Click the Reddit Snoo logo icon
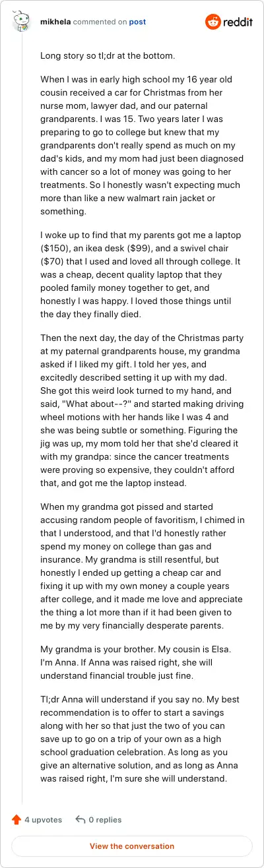264x868 pixels. pyautogui.click(x=213, y=22)
